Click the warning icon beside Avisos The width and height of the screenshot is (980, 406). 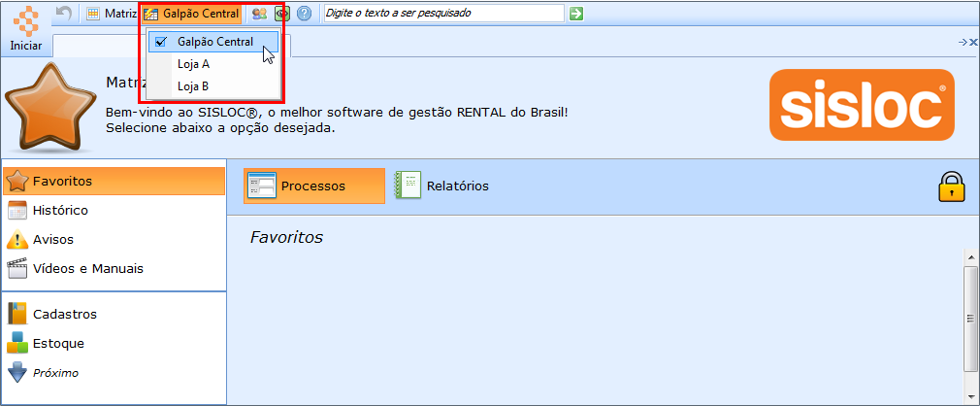click(17, 240)
